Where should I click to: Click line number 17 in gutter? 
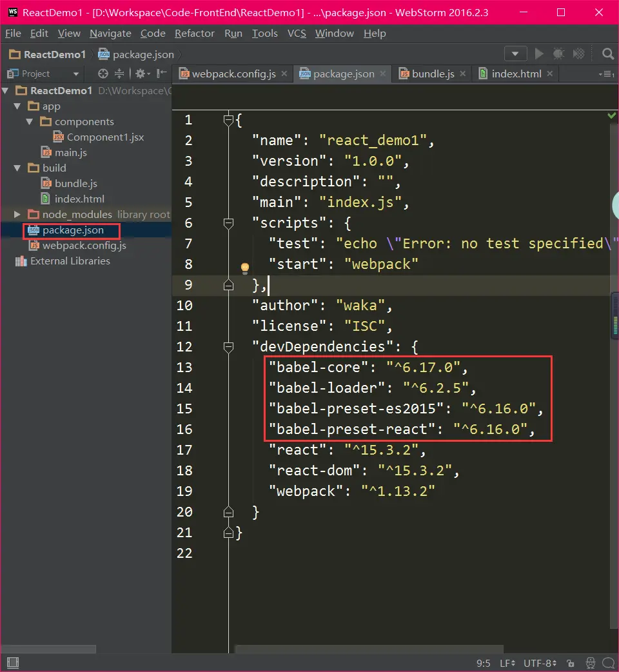point(184,450)
